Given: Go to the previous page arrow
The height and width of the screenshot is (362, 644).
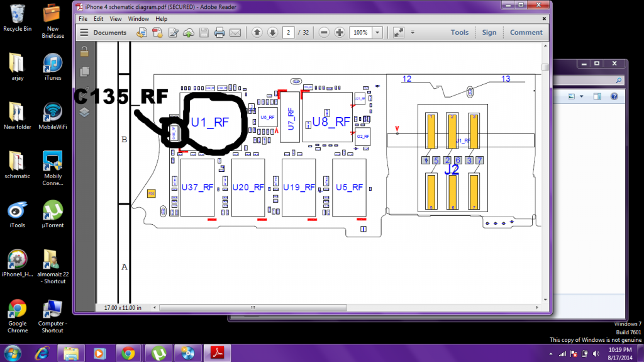Looking at the screenshot, I should pos(257,33).
